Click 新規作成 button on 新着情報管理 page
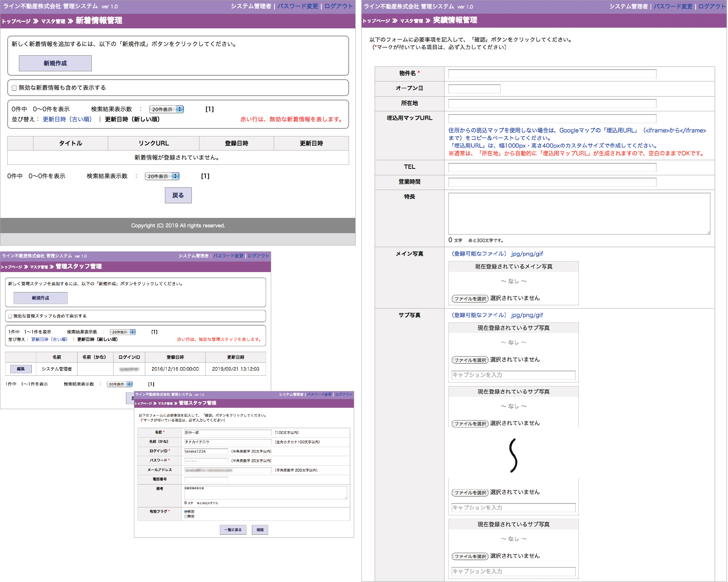The height and width of the screenshot is (582, 728). (x=55, y=63)
